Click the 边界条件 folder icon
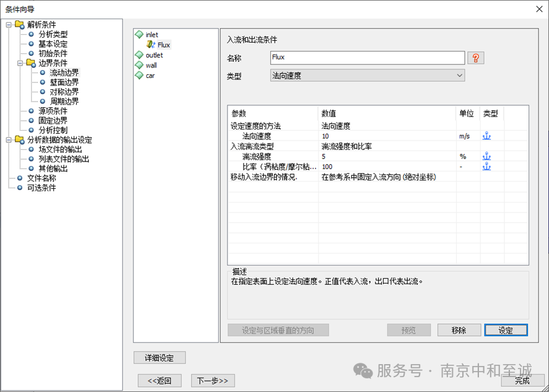This screenshot has height=392, width=549. point(31,63)
